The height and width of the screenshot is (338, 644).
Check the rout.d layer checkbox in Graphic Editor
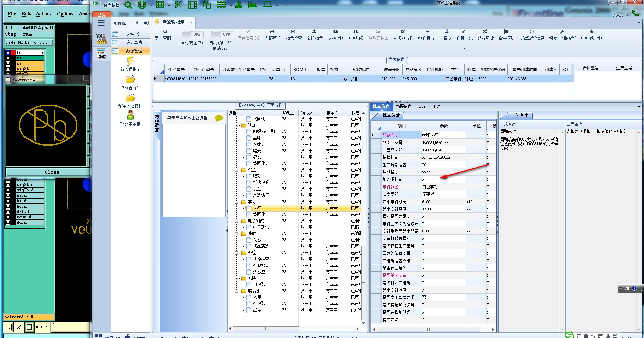(8, 217)
